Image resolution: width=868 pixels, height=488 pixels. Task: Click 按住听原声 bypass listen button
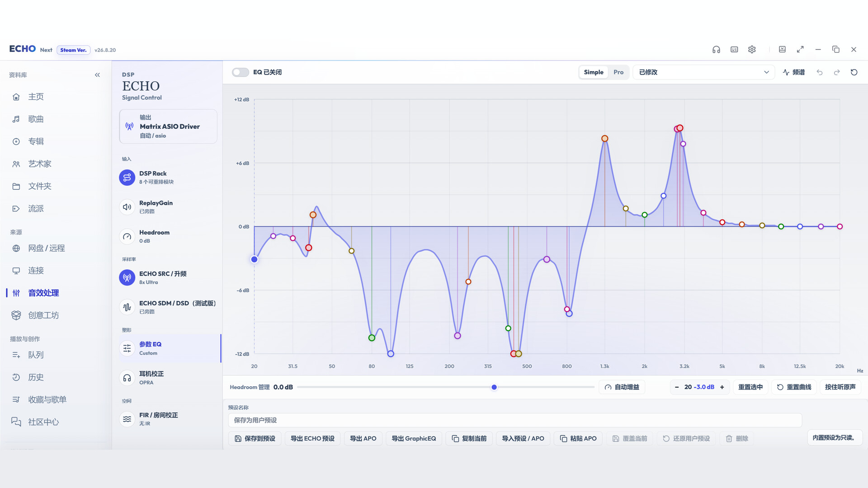[x=840, y=387]
